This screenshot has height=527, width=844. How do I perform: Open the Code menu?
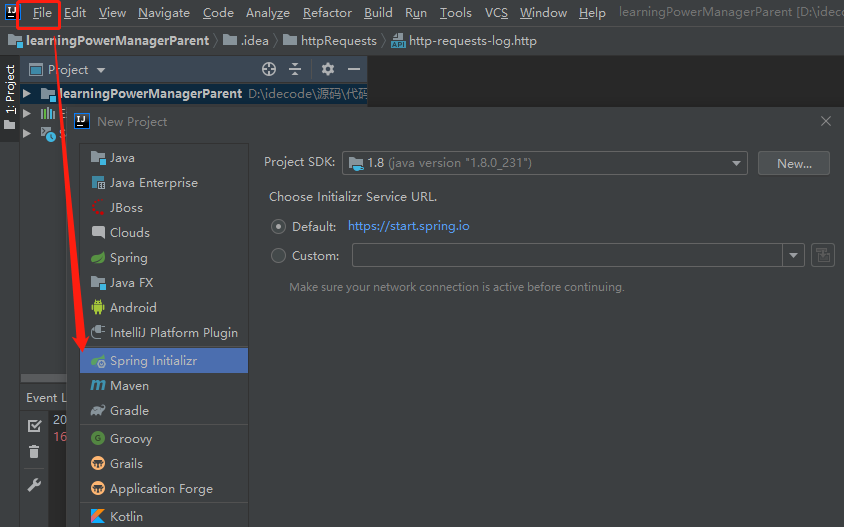tap(218, 12)
